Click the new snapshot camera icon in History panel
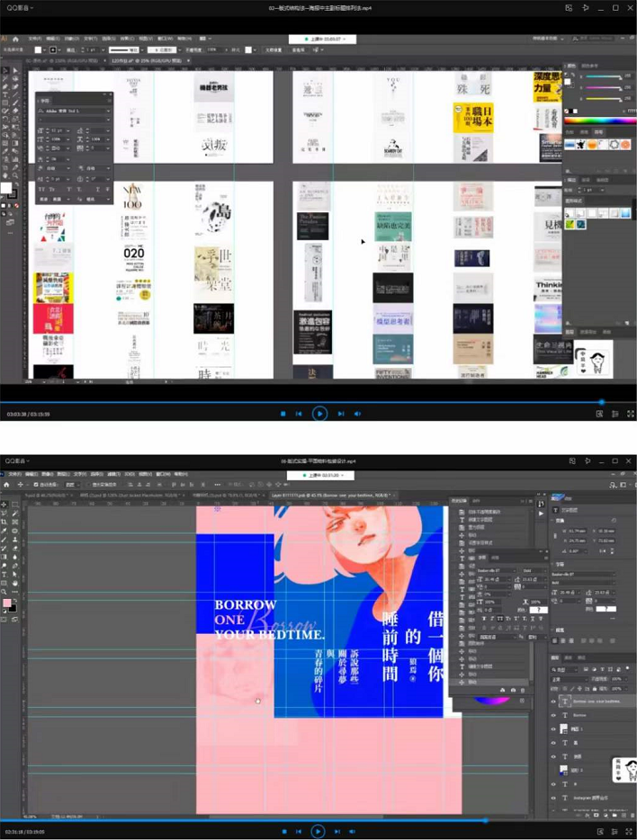Image resolution: width=637 pixels, height=840 pixels. [513, 690]
